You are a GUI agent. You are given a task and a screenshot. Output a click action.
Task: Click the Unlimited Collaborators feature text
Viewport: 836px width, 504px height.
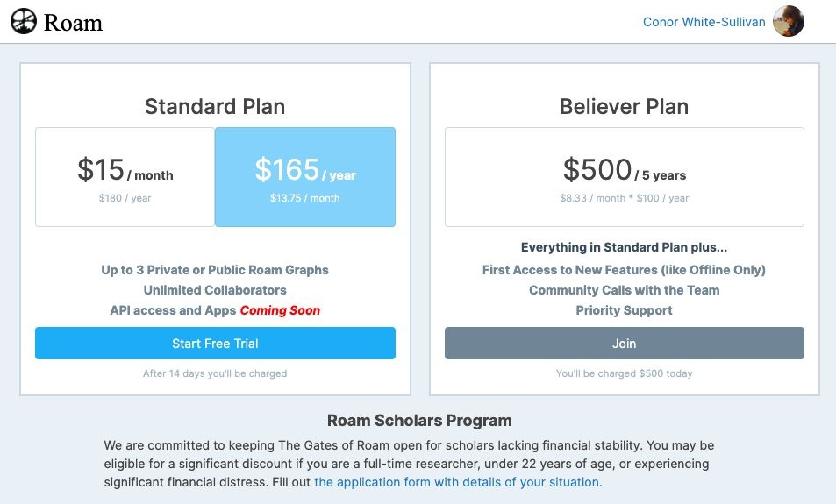point(215,290)
